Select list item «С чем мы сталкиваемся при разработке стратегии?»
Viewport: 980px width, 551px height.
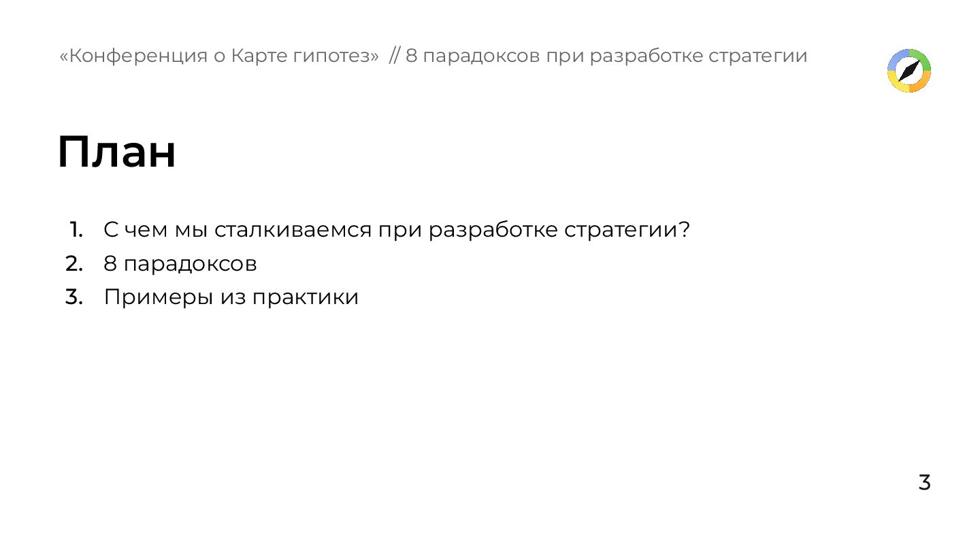pyautogui.click(x=397, y=230)
